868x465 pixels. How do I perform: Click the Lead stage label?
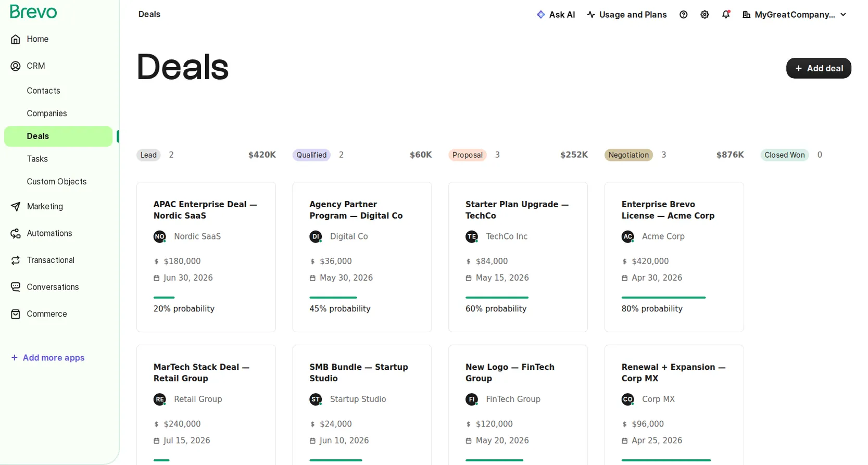(148, 155)
